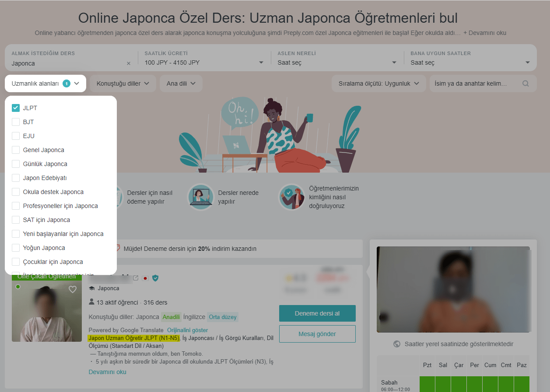Check SAT için Japonca

coord(16,220)
